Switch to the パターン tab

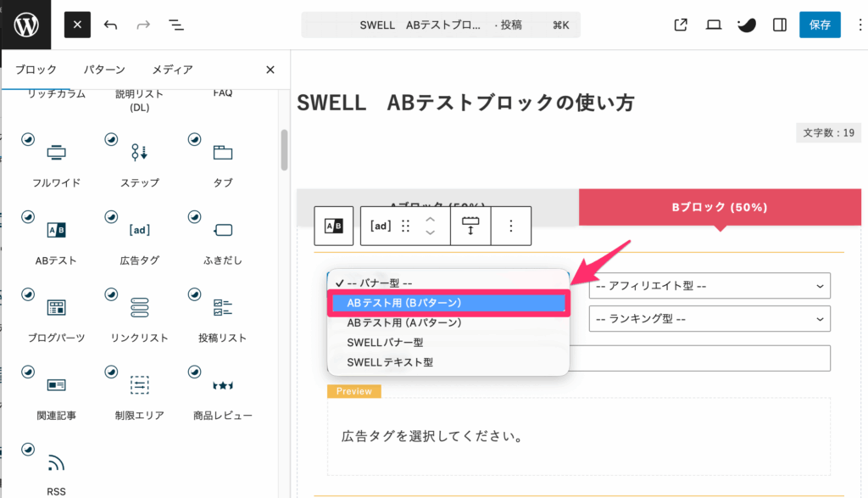pyautogui.click(x=103, y=70)
